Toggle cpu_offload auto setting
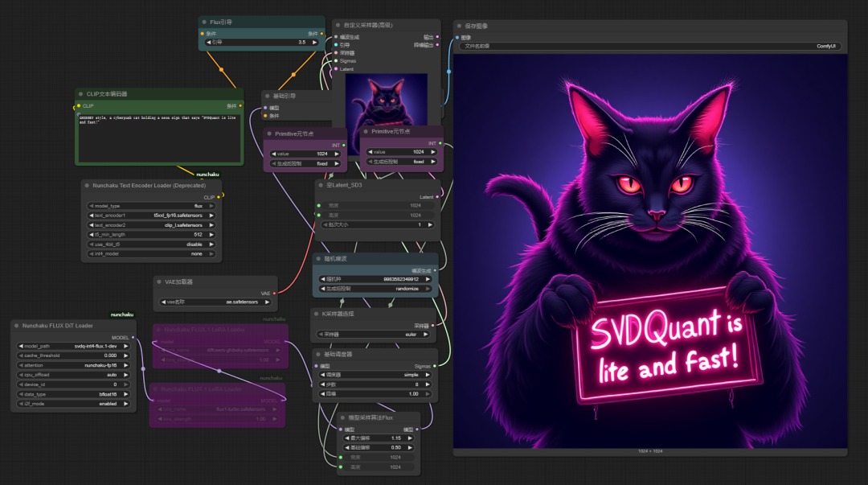This screenshot has width=868, height=485. coord(74,376)
